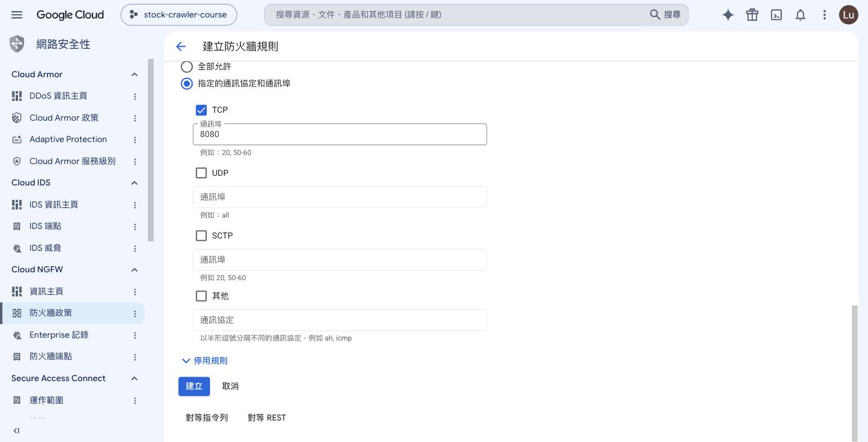The height and width of the screenshot is (442, 868).
Task: Click the Lu account avatar
Action: click(848, 15)
